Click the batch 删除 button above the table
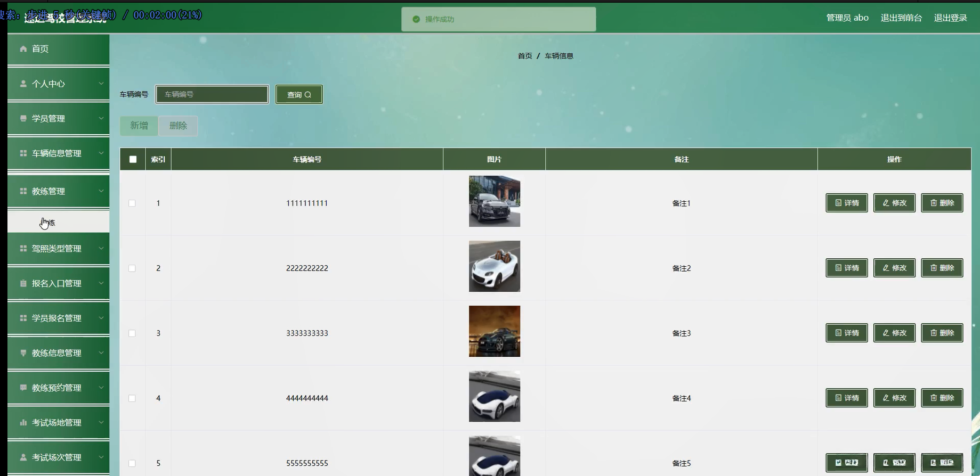This screenshot has height=476, width=980. click(178, 126)
